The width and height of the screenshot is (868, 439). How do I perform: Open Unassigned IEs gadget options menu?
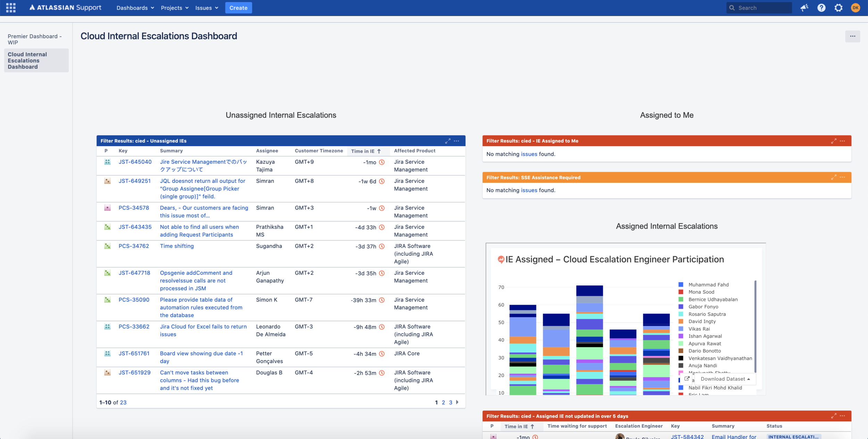pos(457,141)
